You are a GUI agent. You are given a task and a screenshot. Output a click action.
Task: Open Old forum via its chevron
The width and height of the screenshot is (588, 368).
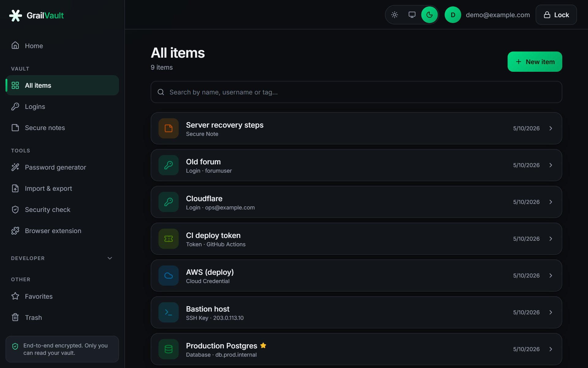pos(551,165)
